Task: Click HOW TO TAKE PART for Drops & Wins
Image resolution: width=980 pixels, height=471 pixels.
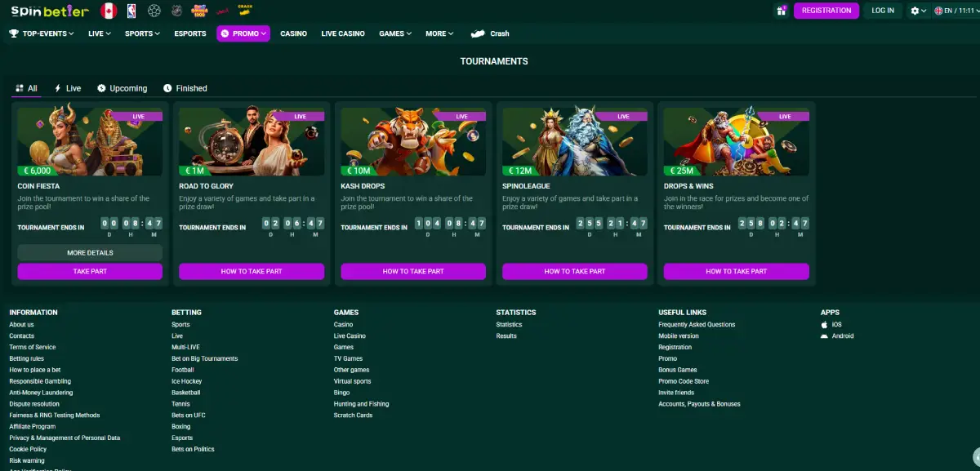Action: [737, 271]
